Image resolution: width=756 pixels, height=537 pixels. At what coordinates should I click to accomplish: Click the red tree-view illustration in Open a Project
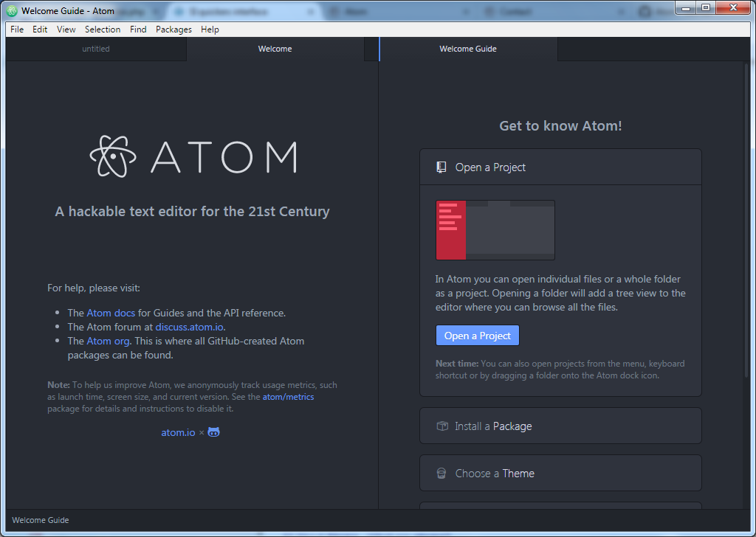[x=451, y=229]
